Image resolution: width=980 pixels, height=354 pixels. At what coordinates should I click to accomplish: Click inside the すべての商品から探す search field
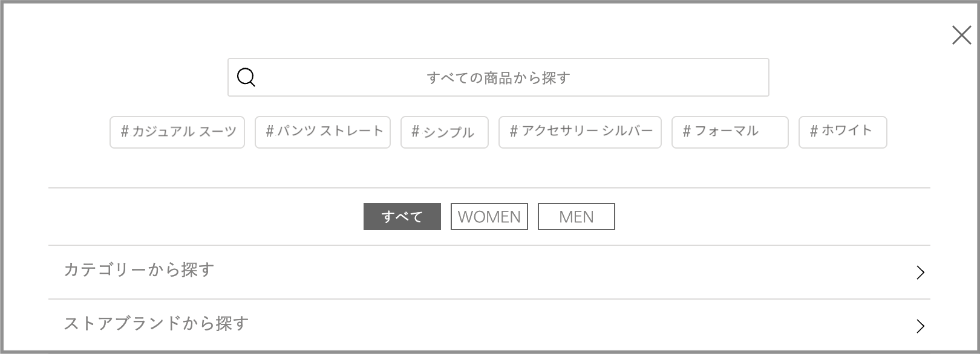pyautogui.click(x=498, y=77)
